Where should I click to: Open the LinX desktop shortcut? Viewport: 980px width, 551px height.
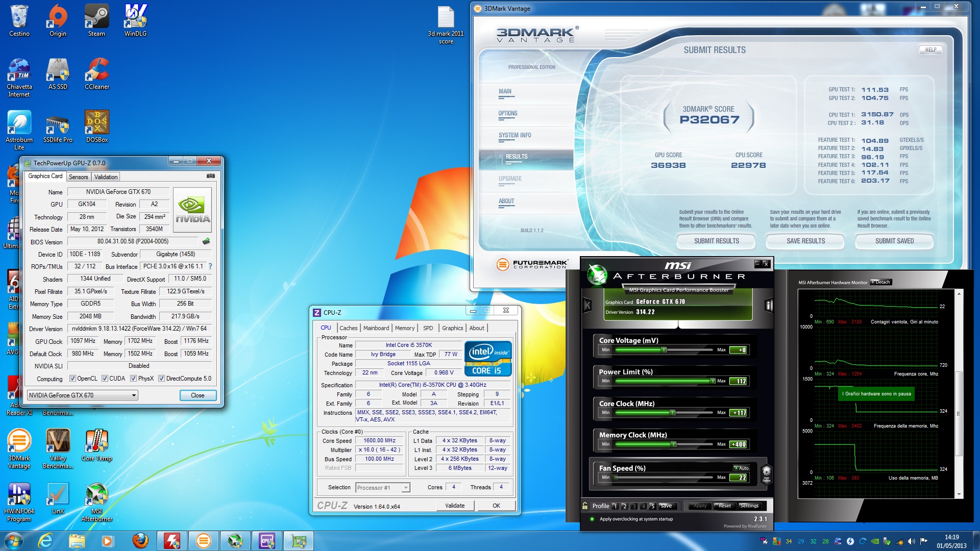coord(58,498)
